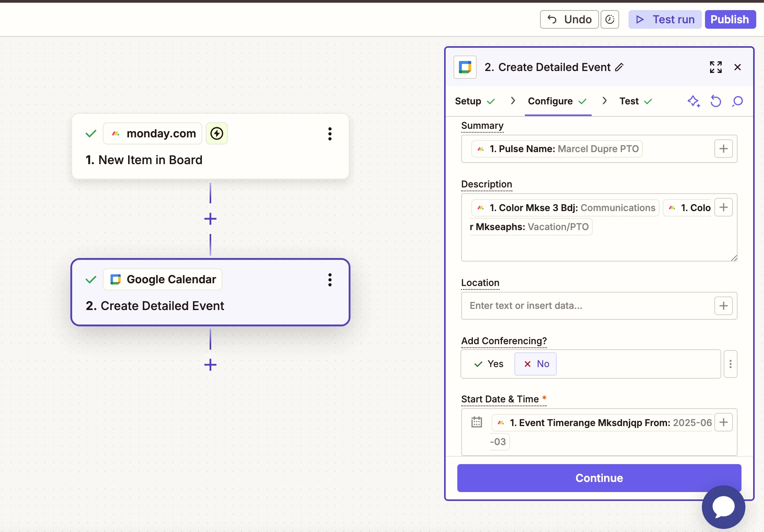Click the Continue button

coord(599,478)
